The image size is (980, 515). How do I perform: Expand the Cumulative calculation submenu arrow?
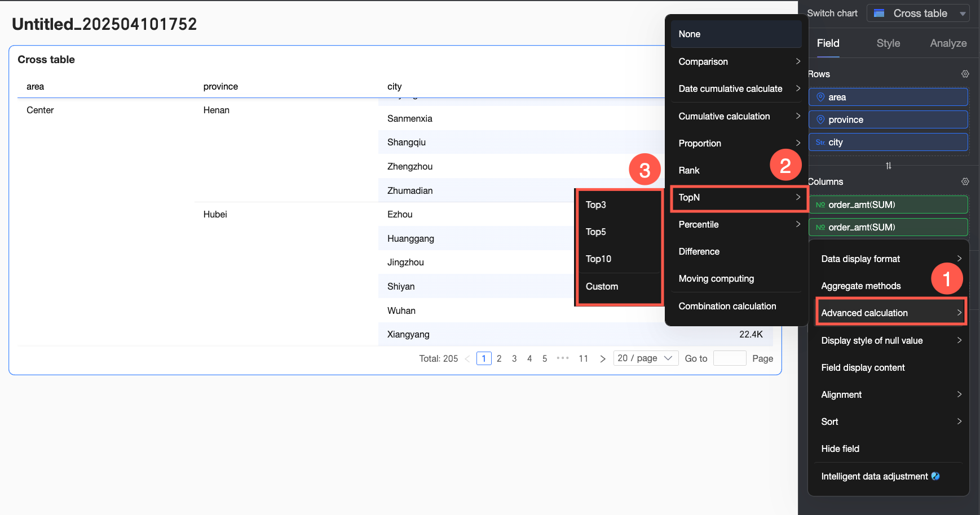coord(798,116)
